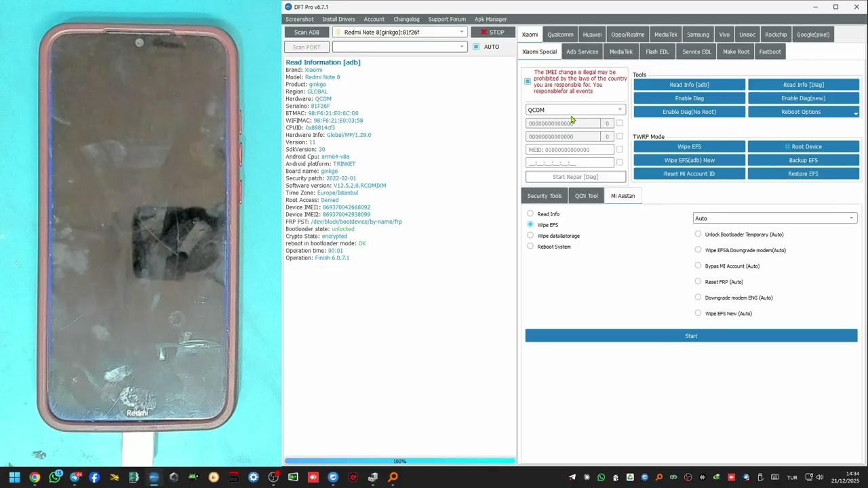
Task: Click the DFT Pro title bar logo
Action: point(288,7)
